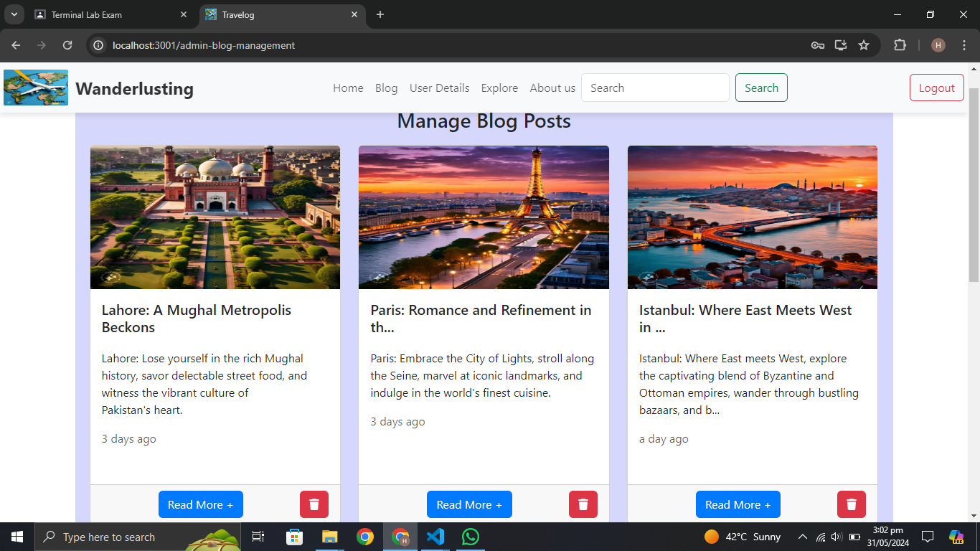The height and width of the screenshot is (551, 980).
Task: Open Task View on the taskbar
Action: point(258,537)
